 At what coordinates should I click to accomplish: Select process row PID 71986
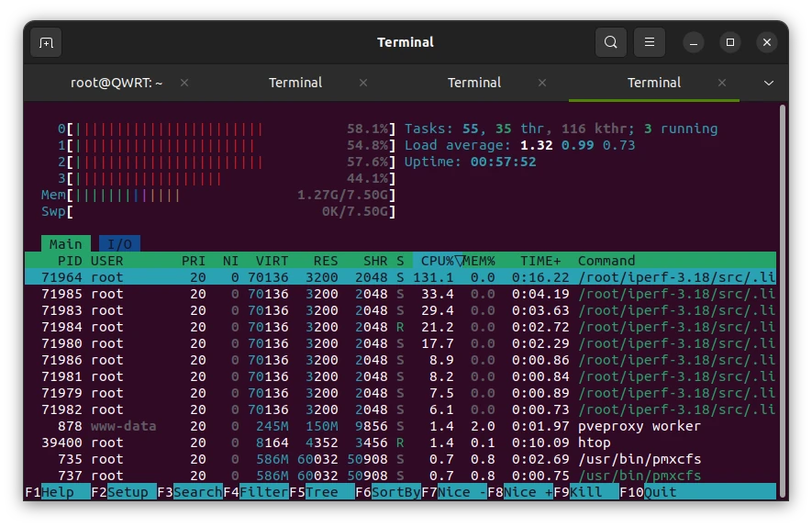[400, 360]
